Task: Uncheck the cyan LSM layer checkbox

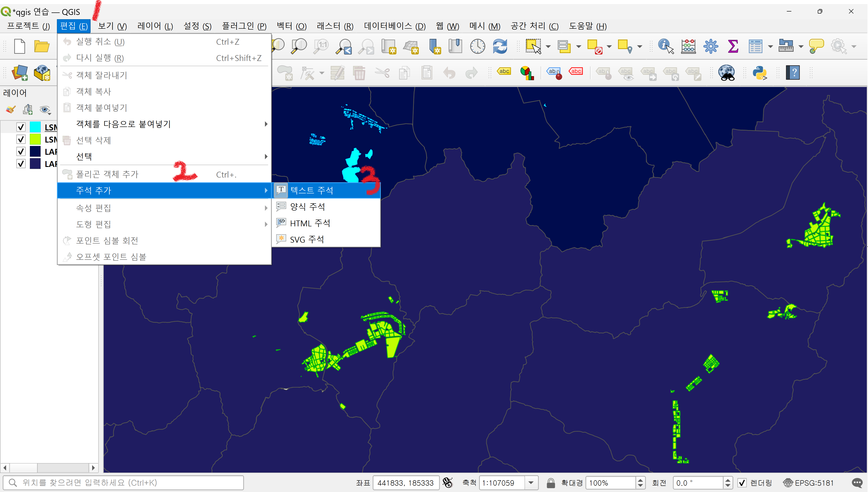Action: pyautogui.click(x=21, y=127)
